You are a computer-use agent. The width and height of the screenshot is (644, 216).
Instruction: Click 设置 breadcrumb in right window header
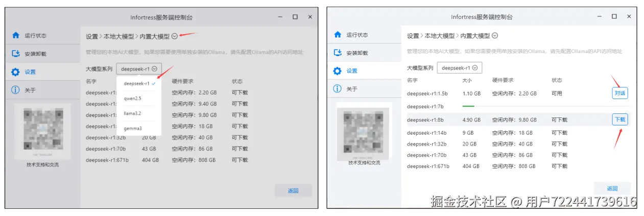pyautogui.click(x=413, y=36)
